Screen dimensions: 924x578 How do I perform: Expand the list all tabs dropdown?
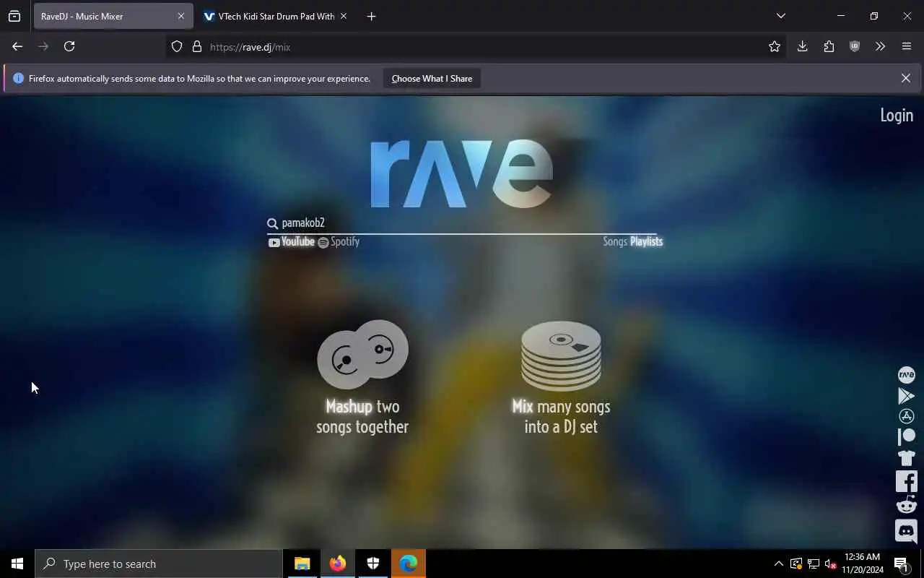(x=780, y=16)
